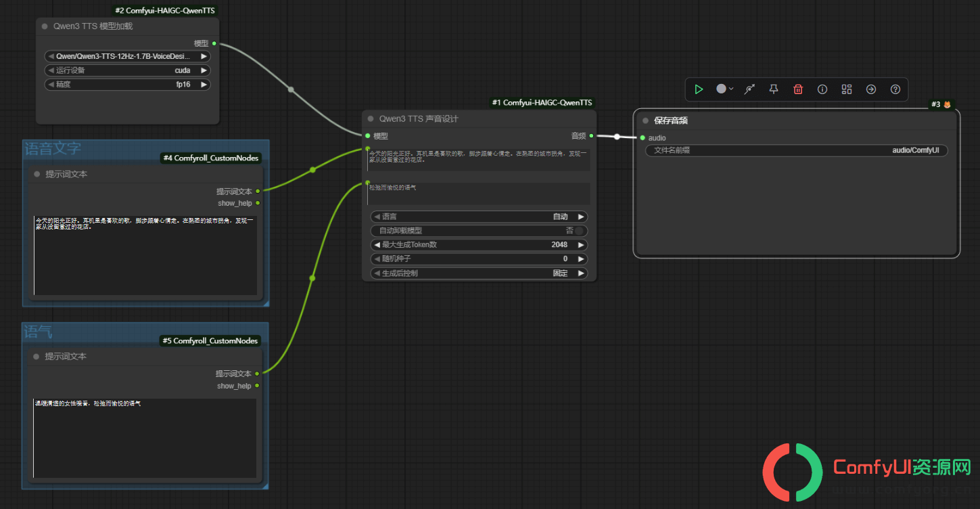Open the Qwen3-TTS-12Hz-1.7B-VoiceDesign model selector

coord(127,56)
